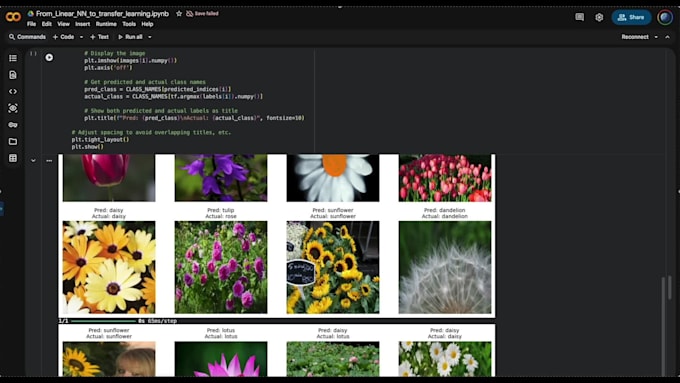Open the Edit menu
This screenshot has width=680, height=383.
pos(47,24)
